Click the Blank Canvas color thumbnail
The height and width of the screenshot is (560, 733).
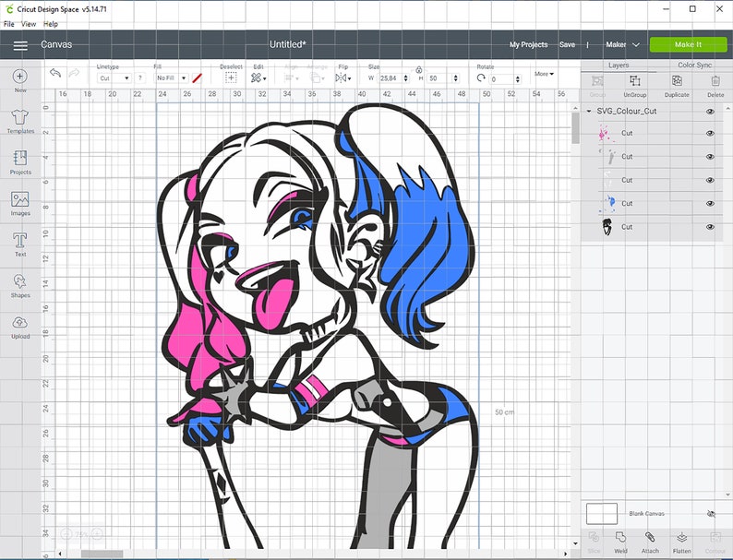[602, 514]
